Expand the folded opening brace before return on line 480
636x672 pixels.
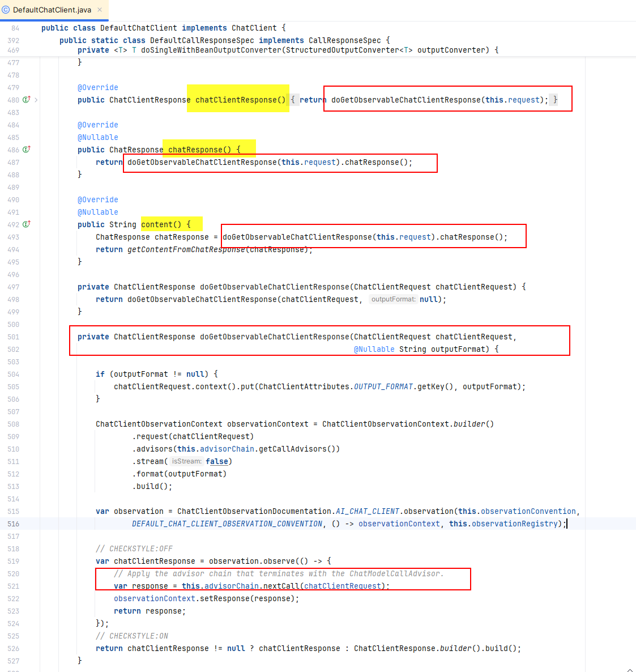pos(293,100)
